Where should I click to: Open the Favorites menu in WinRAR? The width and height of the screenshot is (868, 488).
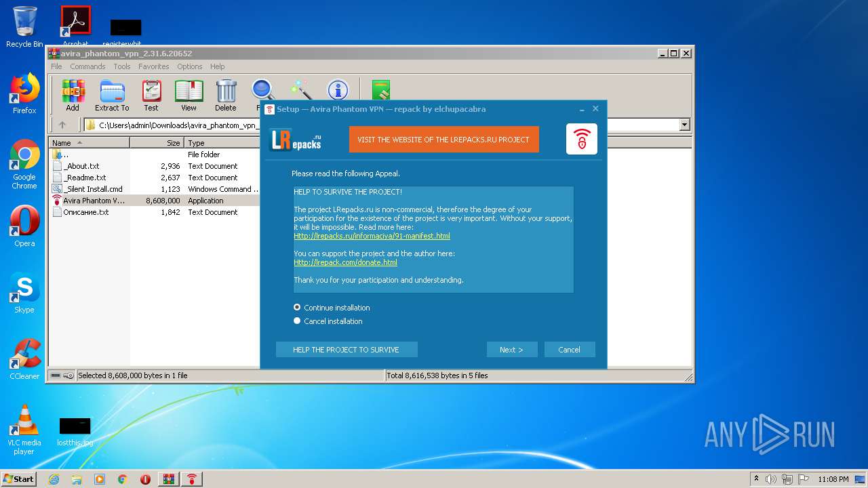154,66
